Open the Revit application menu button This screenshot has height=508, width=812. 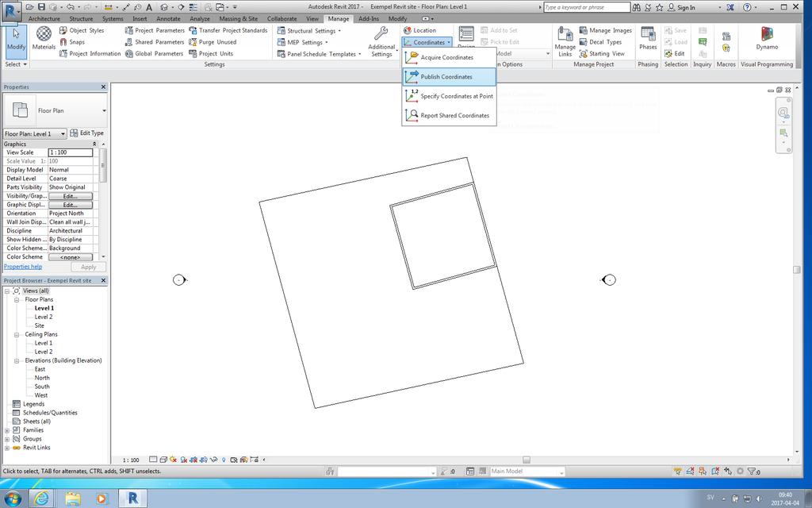tap(10, 11)
